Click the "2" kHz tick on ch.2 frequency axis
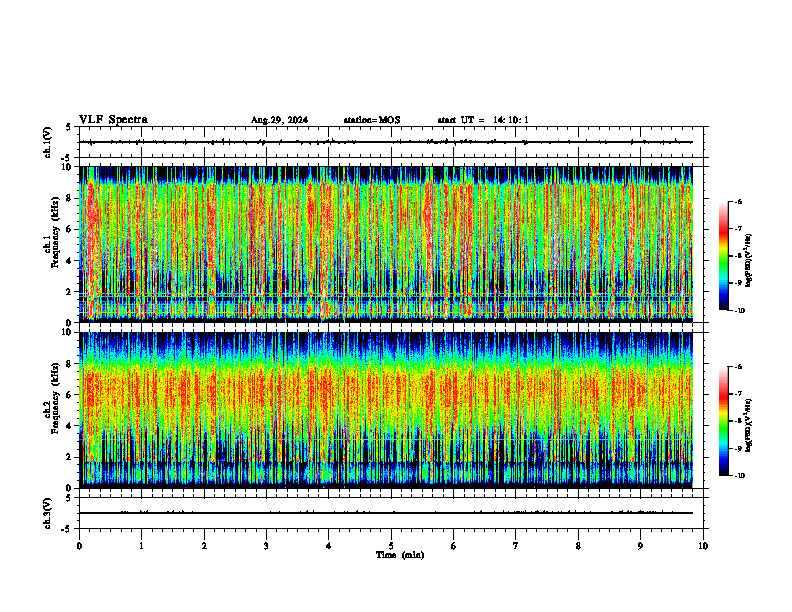 [69, 457]
